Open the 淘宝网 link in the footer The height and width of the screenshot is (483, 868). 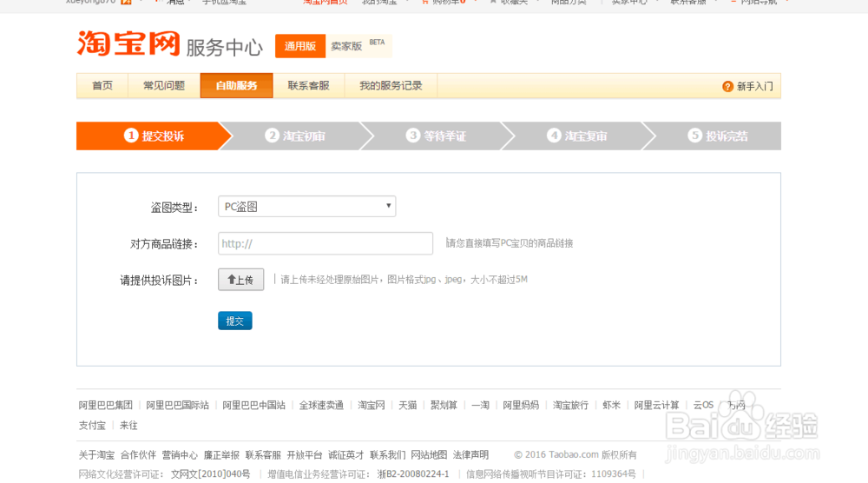(x=372, y=406)
